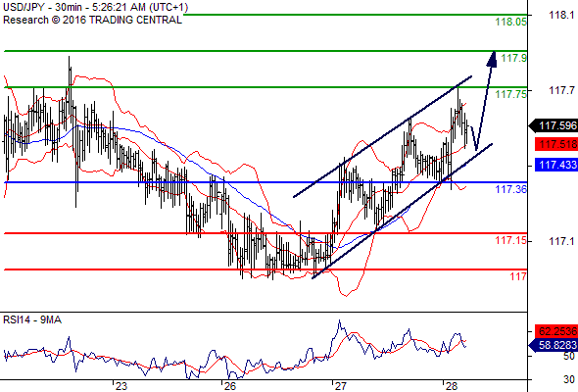578x392 pixels.
Task: Click the red 117.518 price tag
Action: [556, 144]
